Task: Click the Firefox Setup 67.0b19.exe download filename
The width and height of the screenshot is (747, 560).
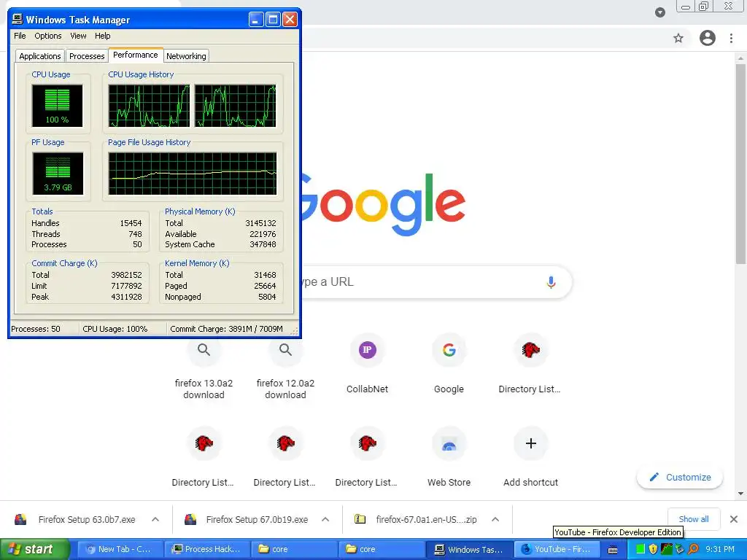Action: point(258,519)
